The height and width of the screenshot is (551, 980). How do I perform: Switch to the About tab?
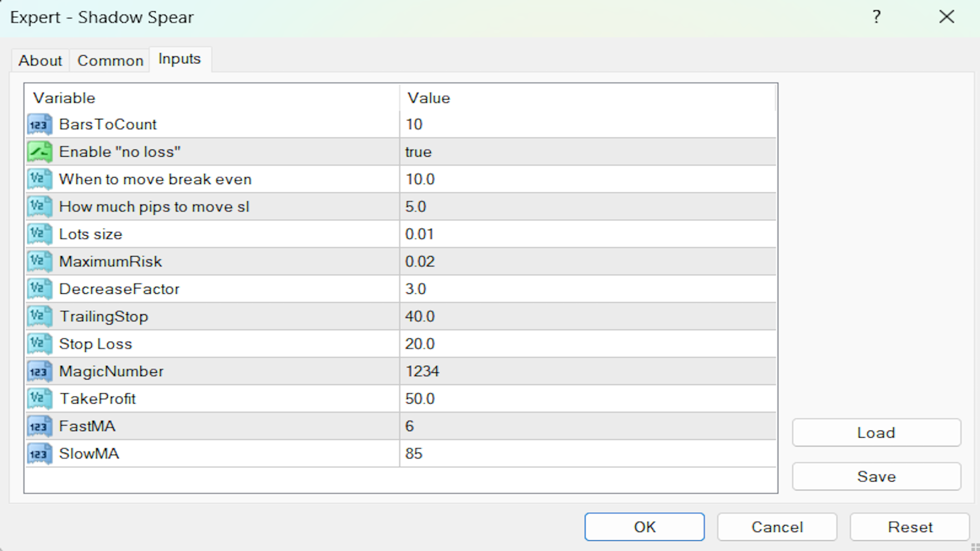(40, 61)
